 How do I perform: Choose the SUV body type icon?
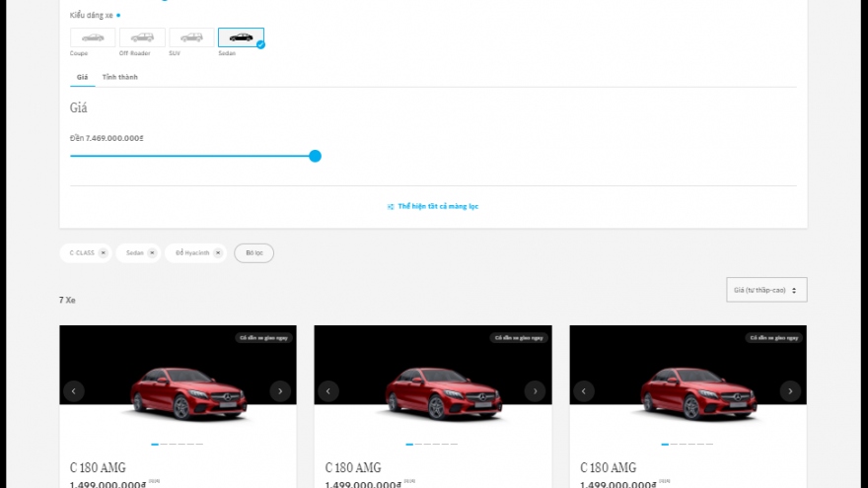(191, 37)
